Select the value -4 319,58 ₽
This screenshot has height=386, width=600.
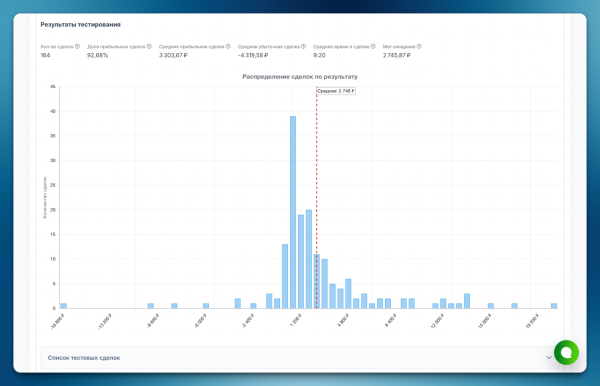point(253,55)
